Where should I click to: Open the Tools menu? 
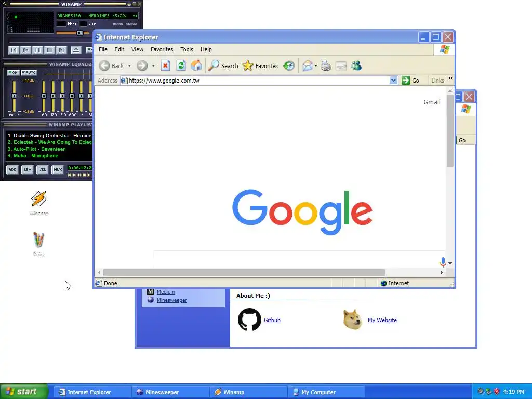pos(187,49)
